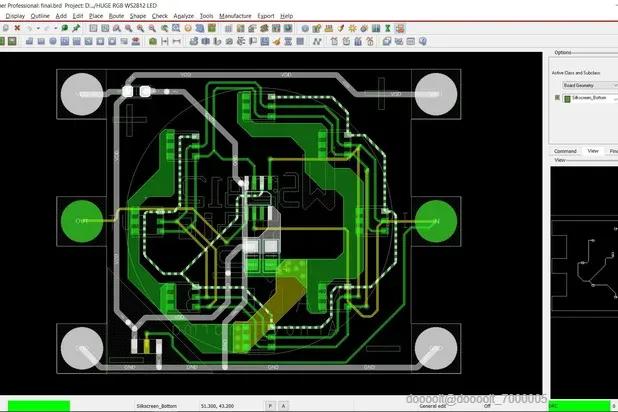Viewport: 618px width, 412px height.
Task: Click the '51.300, 43.200' coordinates readout
Action: pyautogui.click(x=217, y=406)
